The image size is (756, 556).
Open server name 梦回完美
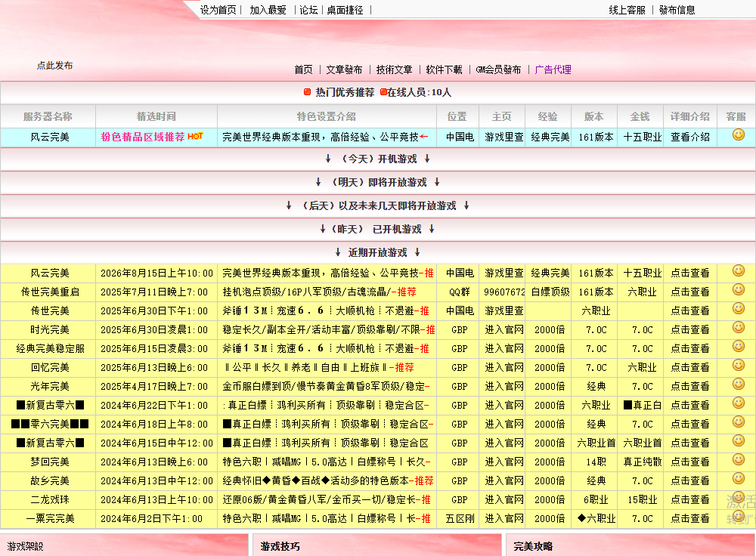50,462
